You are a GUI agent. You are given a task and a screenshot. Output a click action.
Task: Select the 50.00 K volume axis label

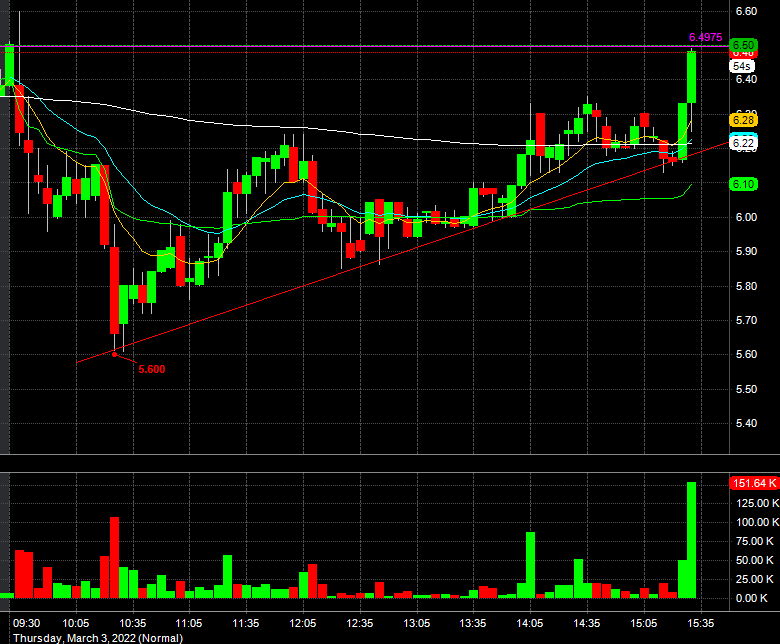pos(755,560)
